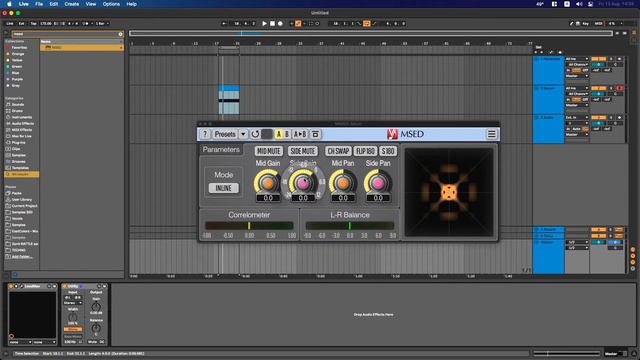Viewport: 640px width, 360px height.
Task: Enable CH SWAP in MSED
Action: click(338, 151)
